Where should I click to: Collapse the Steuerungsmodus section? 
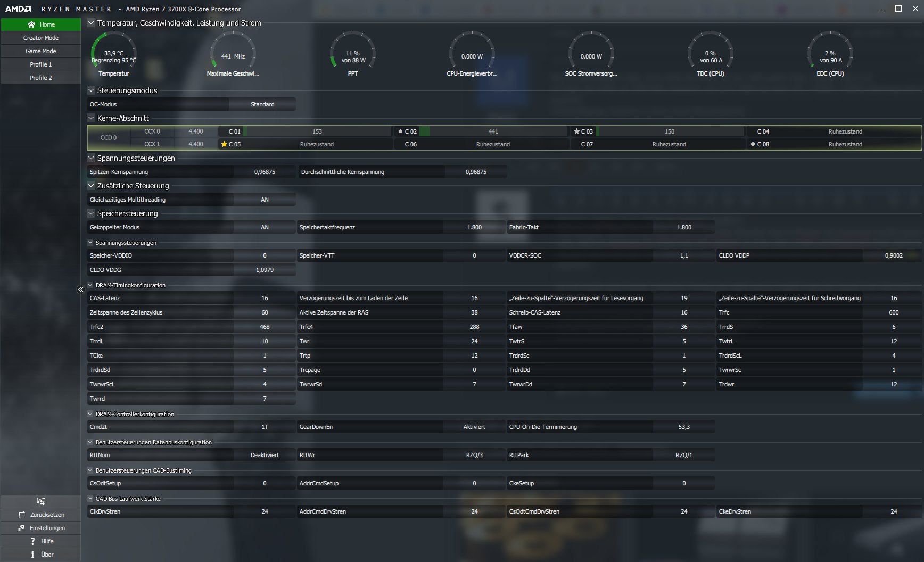point(91,90)
